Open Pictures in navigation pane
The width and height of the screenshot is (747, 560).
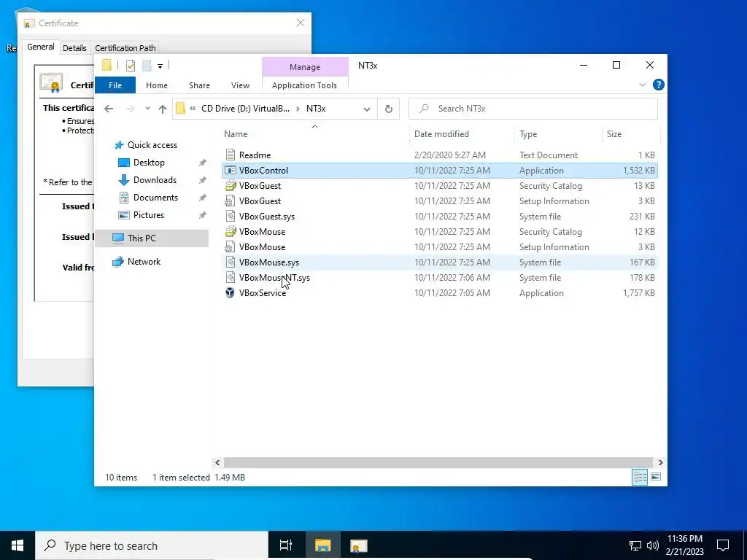point(149,215)
